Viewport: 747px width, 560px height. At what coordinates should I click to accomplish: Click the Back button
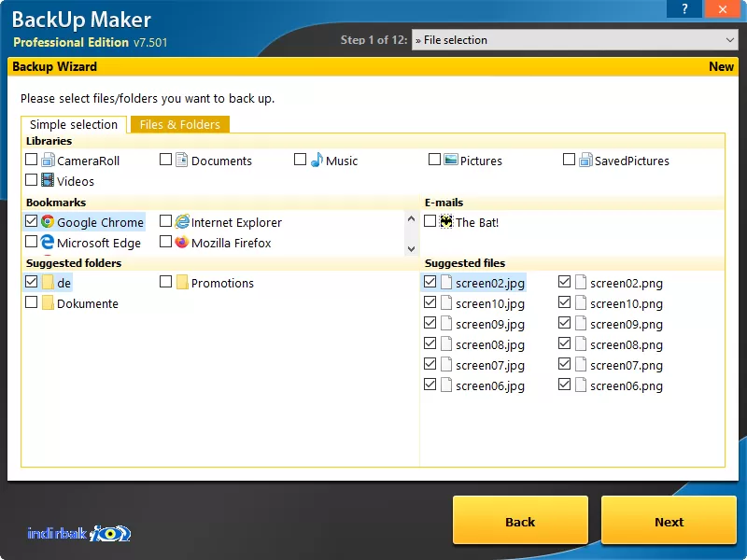click(x=520, y=522)
